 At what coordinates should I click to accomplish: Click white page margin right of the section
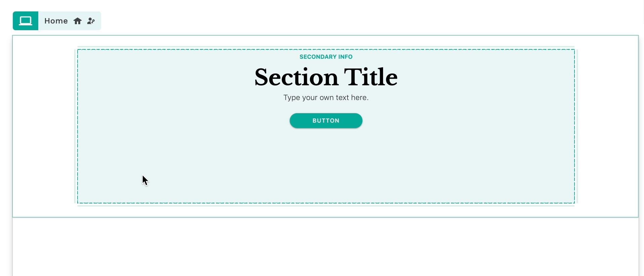tap(608, 126)
